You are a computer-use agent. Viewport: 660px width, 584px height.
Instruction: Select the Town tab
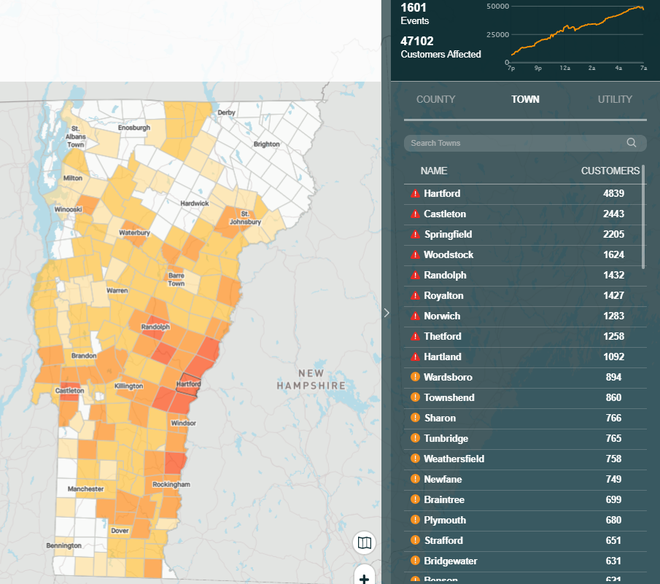coord(525,100)
